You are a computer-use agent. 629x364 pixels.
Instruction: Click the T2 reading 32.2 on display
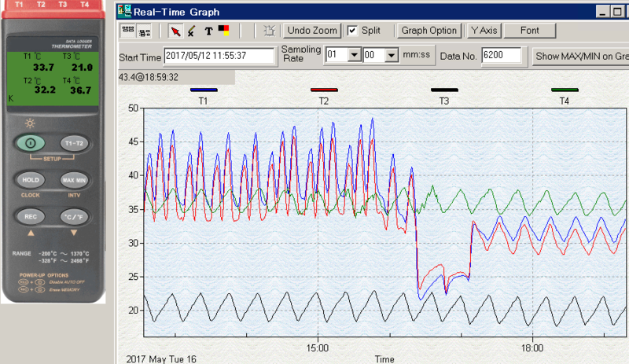45,90
